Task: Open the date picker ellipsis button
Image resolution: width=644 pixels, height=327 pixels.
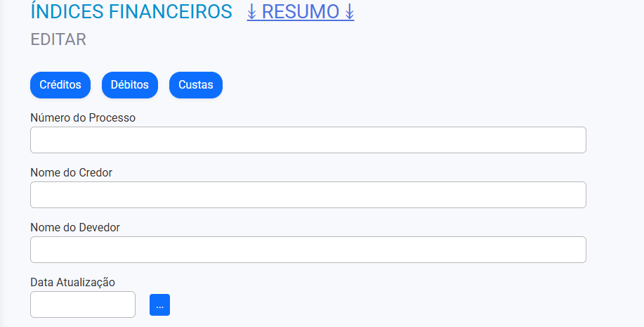Action: 159,304
